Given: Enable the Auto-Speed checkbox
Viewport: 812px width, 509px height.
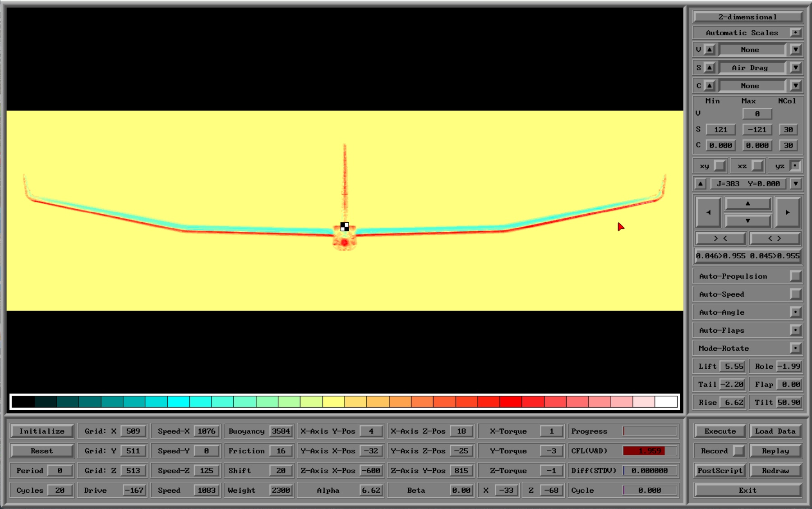Looking at the screenshot, I should (796, 294).
